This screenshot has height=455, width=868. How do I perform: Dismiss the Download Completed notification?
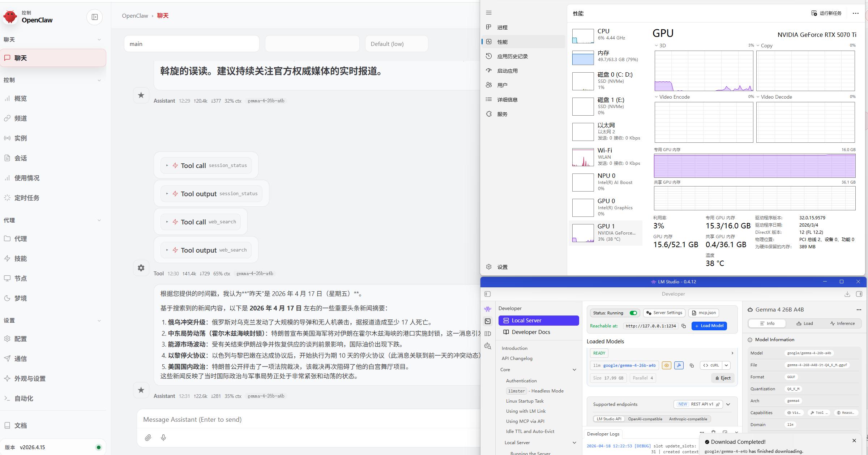point(854,441)
